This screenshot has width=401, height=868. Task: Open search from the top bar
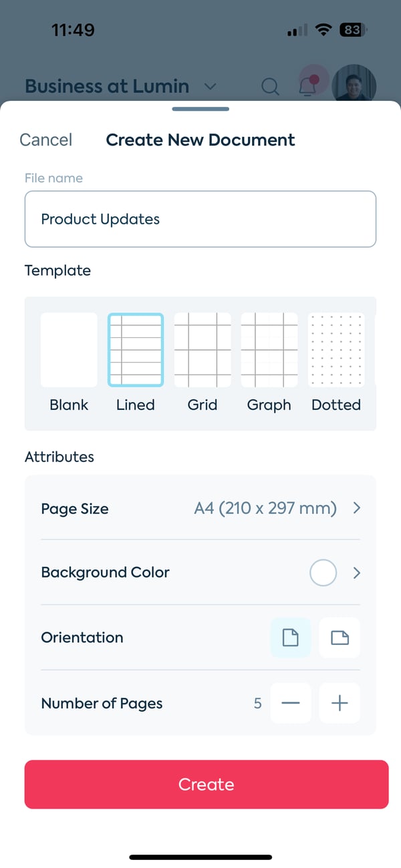(270, 86)
